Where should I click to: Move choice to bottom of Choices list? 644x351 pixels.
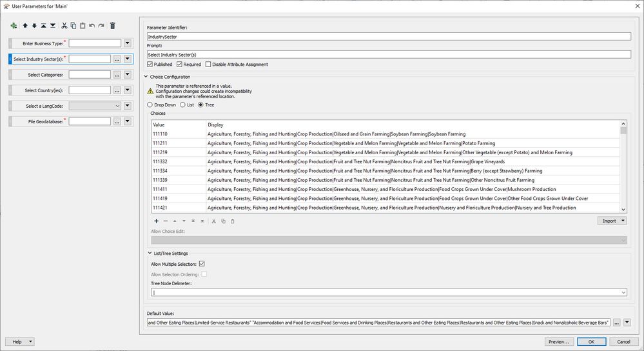click(202, 221)
